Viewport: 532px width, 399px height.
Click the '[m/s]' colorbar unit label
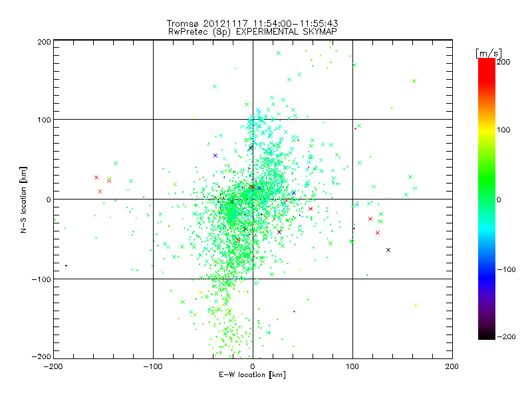pyautogui.click(x=489, y=53)
